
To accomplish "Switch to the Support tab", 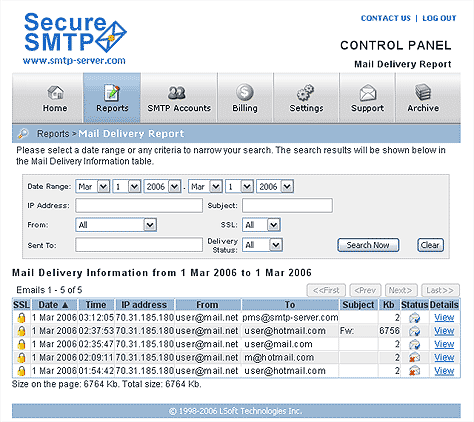I will [x=367, y=98].
